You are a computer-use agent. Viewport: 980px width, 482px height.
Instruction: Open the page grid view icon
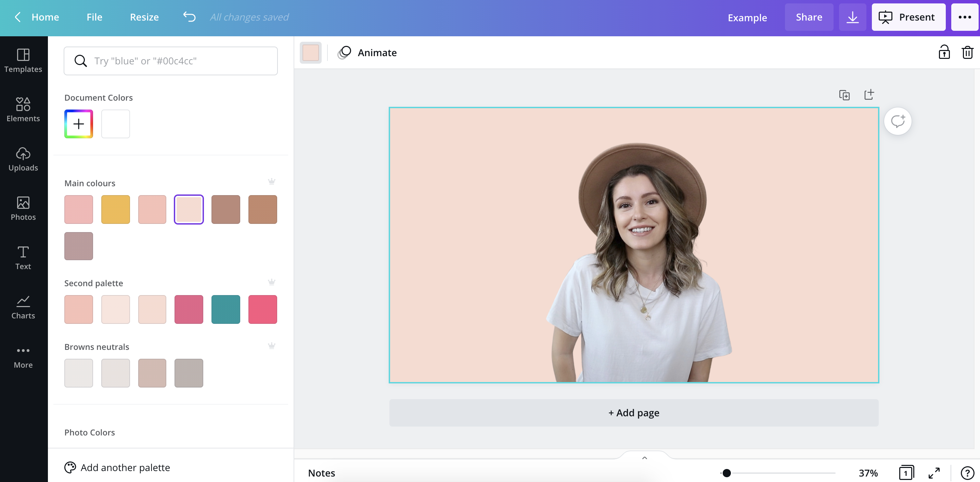906,472
